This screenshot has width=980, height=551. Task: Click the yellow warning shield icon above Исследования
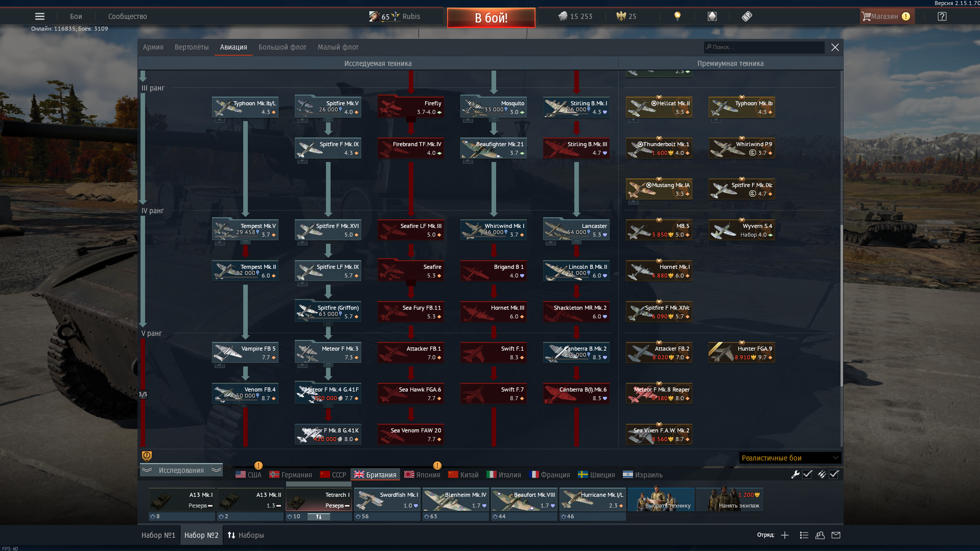coord(147,456)
